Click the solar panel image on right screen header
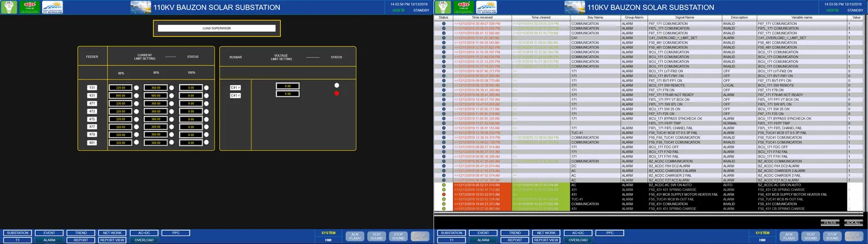 point(575,7)
